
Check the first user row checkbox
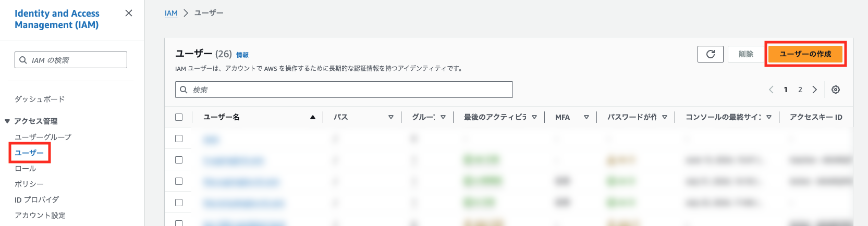click(179, 139)
